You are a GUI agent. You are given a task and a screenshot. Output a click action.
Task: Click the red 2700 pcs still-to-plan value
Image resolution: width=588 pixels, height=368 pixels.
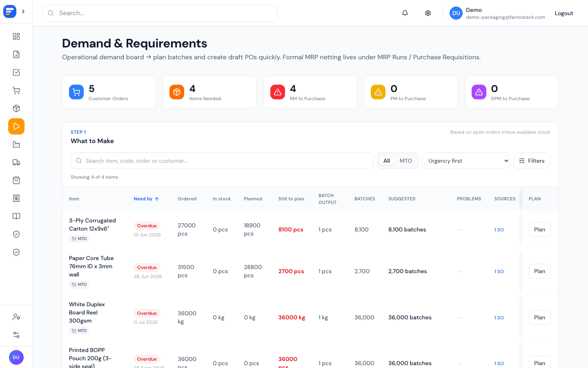291,271
